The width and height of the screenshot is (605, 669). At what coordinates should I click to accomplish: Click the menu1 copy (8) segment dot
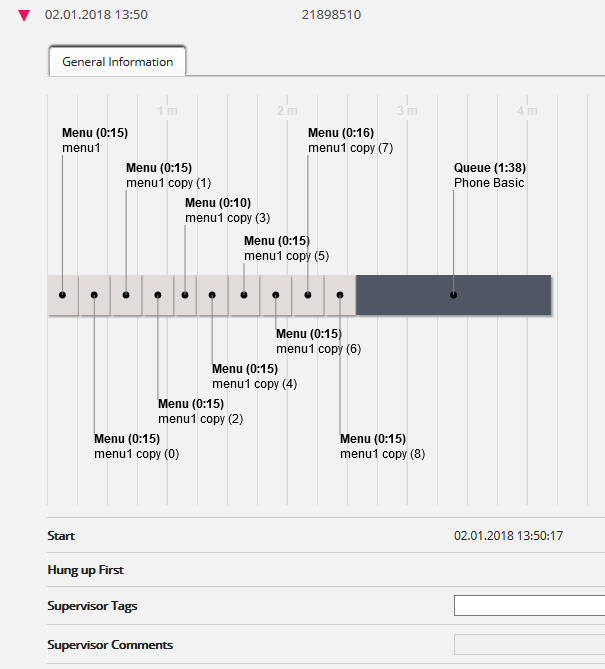(x=340, y=295)
